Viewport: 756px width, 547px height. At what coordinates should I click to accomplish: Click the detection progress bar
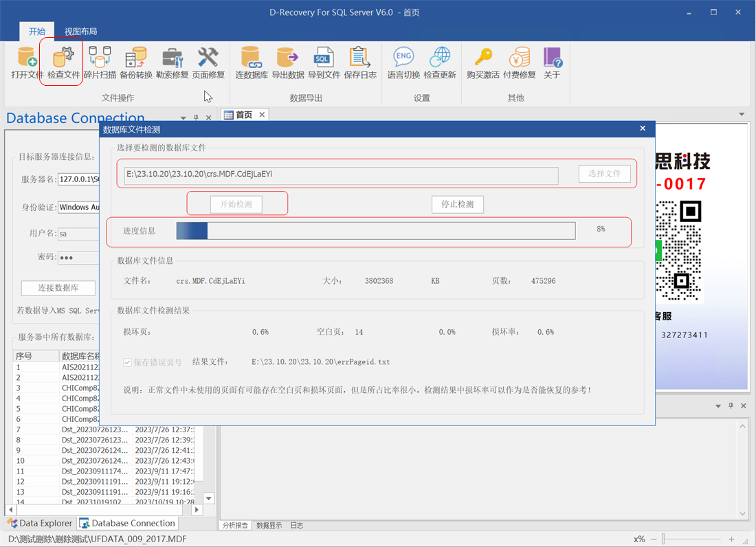click(375, 231)
